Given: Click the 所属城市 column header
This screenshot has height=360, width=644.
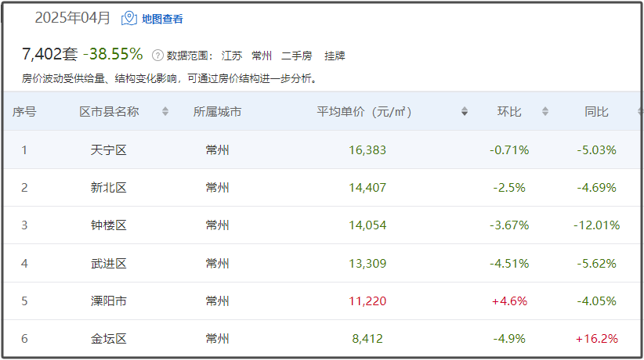Looking at the screenshot, I should (x=217, y=112).
